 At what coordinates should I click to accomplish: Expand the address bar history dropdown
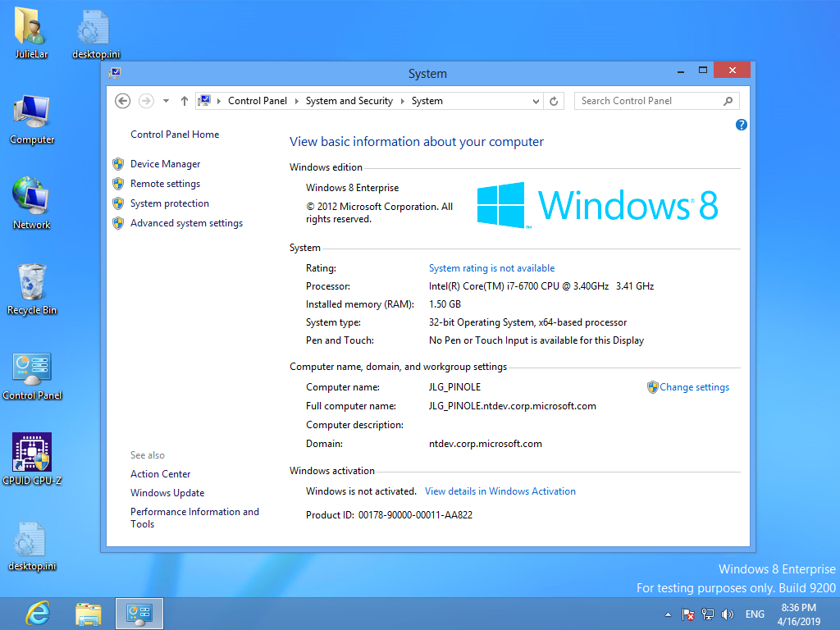pyautogui.click(x=535, y=101)
